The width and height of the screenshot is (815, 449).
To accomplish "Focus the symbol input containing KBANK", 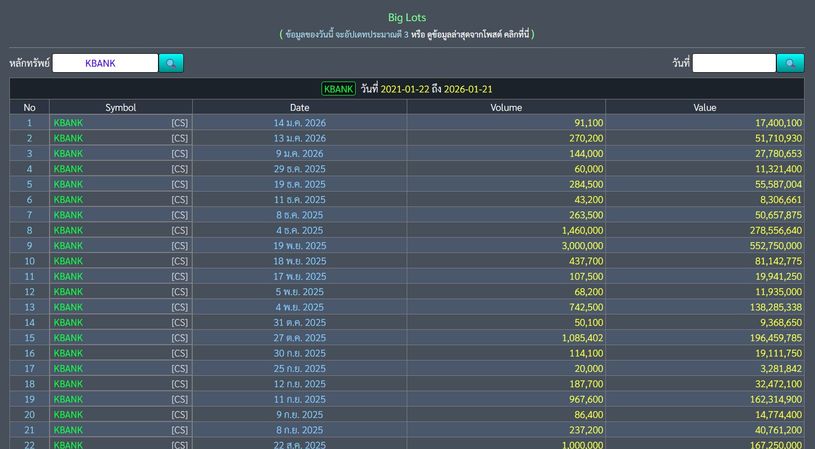I will click(105, 63).
